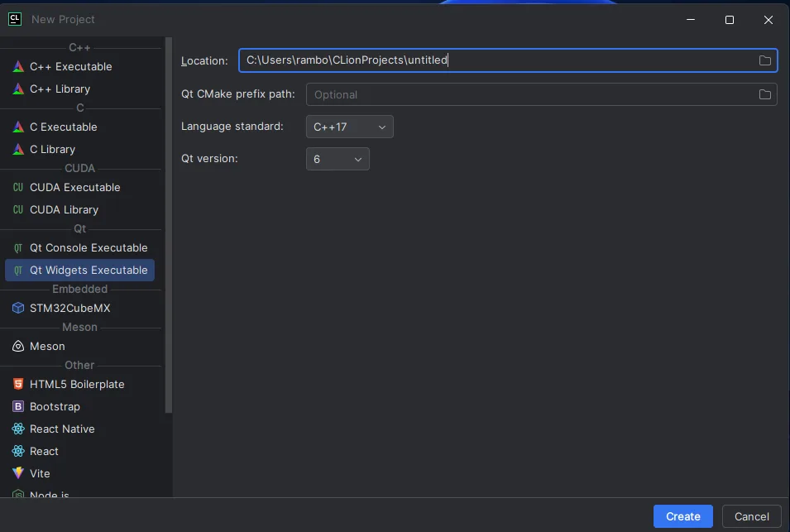Select Meson project type
Image resolution: width=790 pixels, height=532 pixels.
[79, 346]
